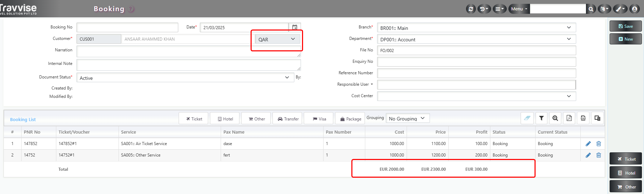Click the magnifier search icon in top bar
644x194 pixels.
tap(591, 9)
